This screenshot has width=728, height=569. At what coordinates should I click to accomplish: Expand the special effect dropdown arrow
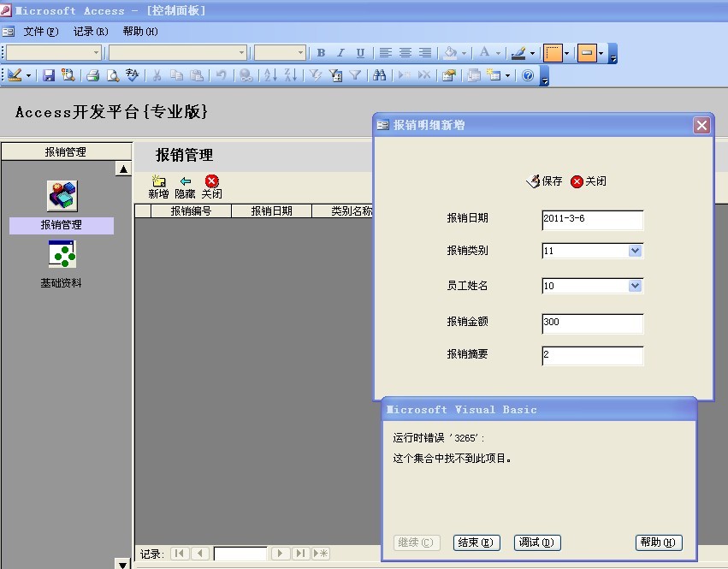[x=601, y=53]
